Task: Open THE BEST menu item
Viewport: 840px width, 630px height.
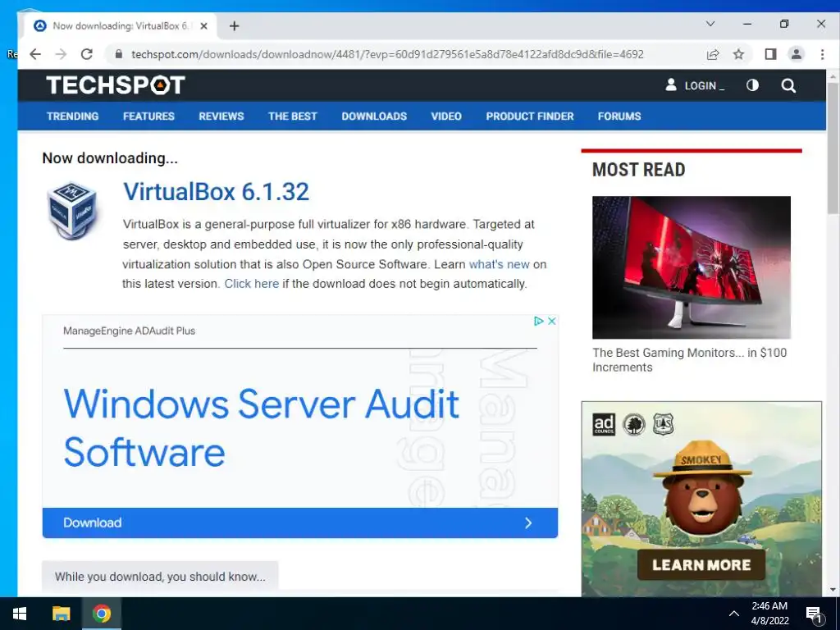Action: pos(293,116)
